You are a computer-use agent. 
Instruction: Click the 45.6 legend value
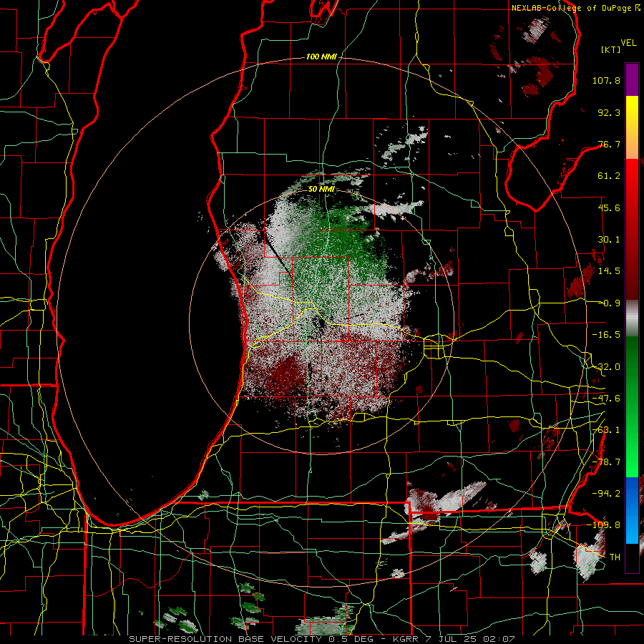609,208
